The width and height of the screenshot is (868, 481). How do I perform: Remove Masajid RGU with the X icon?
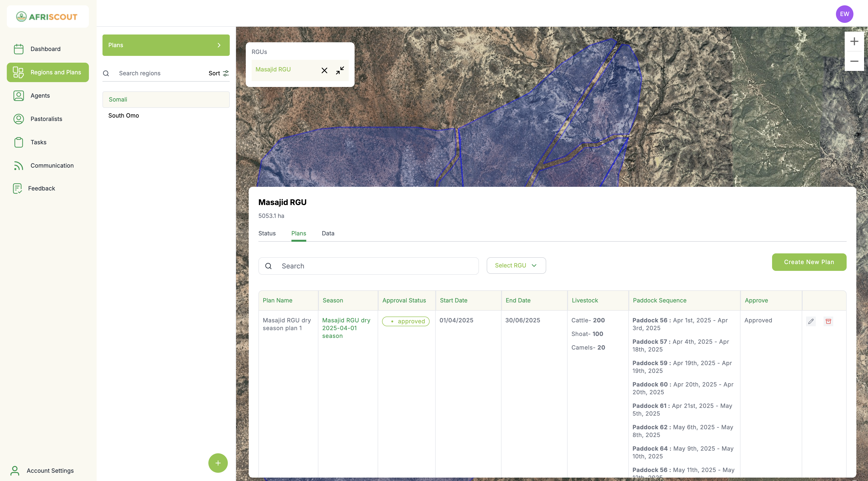coord(324,70)
